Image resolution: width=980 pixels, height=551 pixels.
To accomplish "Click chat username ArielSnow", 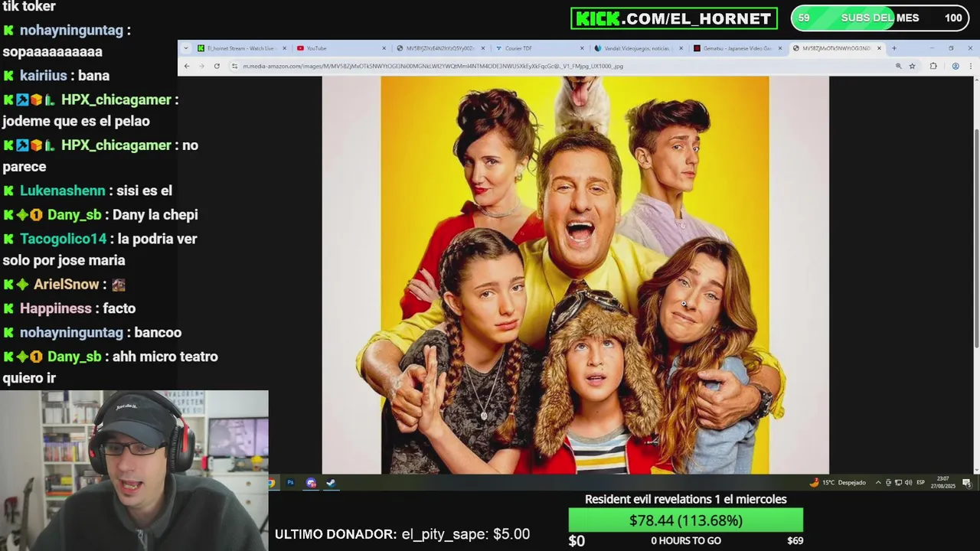I will coord(67,284).
